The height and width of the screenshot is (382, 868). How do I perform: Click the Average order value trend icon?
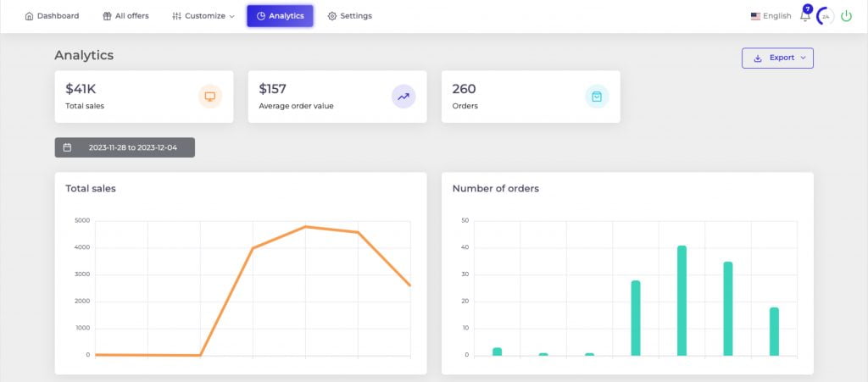(x=403, y=97)
